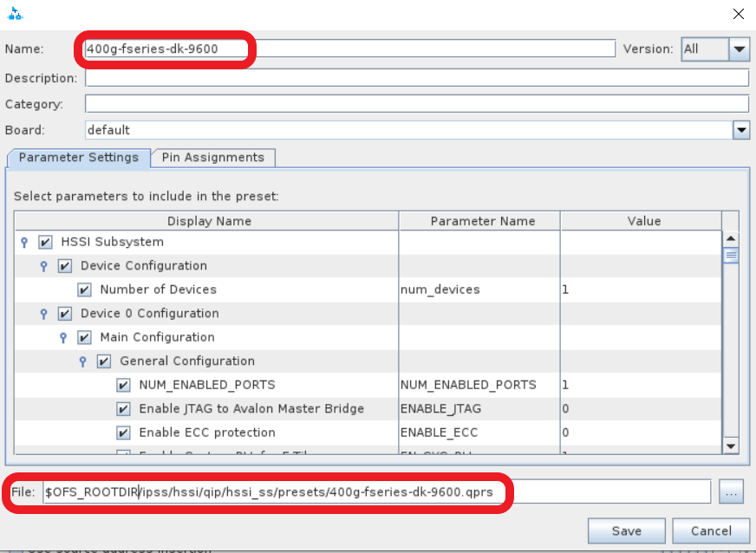Toggle the NUM_ENABLED_PORTS checkbox

[x=123, y=385]
